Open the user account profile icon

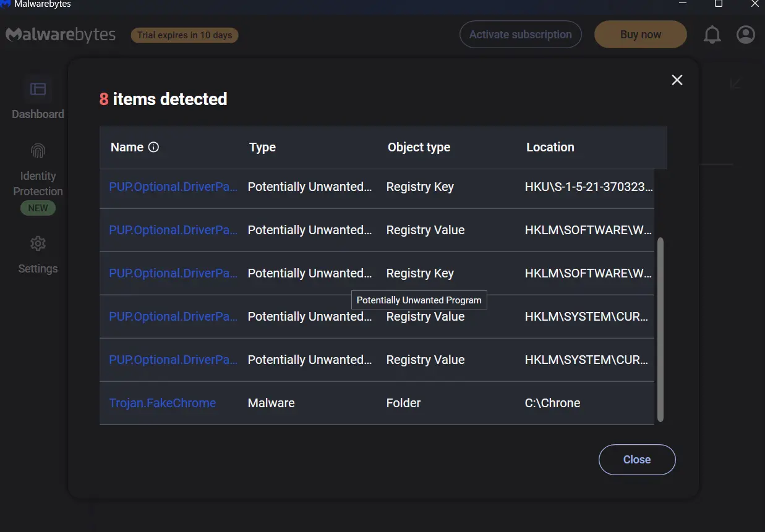pos(746,35)
